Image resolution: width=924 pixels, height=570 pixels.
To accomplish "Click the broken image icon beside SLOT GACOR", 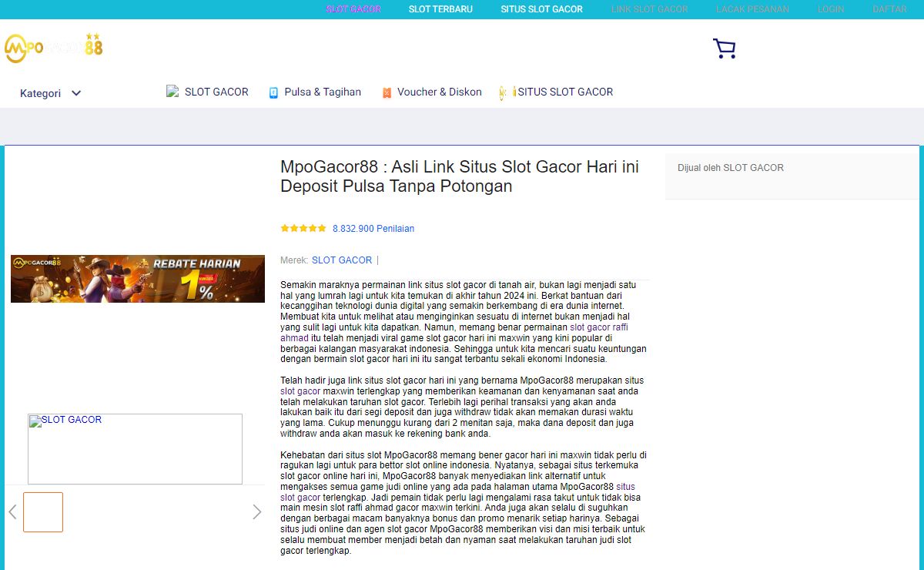I will 172,91.
